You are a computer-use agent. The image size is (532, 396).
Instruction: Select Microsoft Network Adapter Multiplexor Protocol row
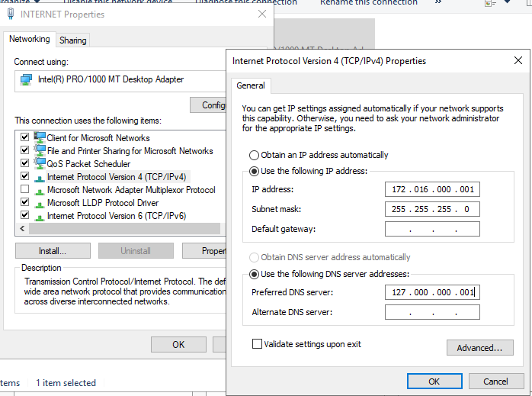pos(131,190)
